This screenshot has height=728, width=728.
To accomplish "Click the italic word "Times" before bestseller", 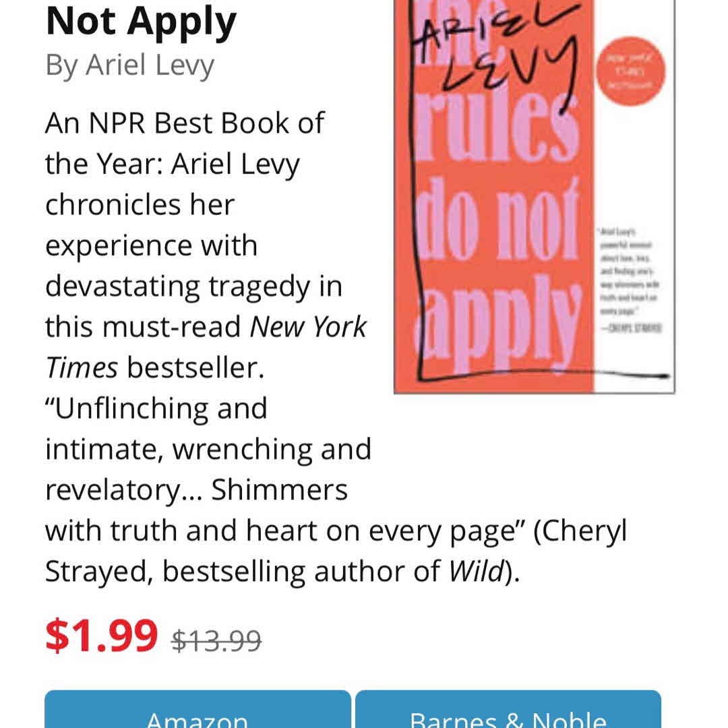I will [82, 368].
